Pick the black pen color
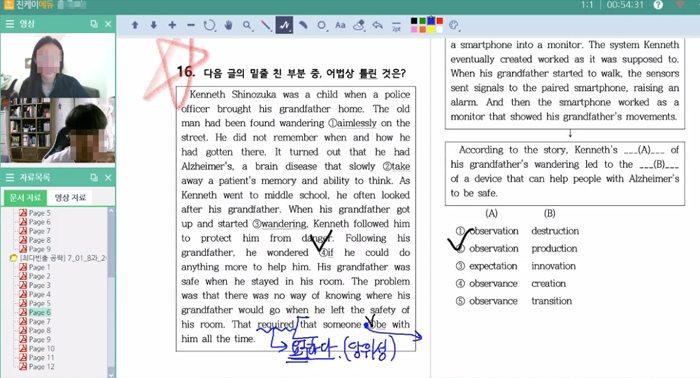 point(414,21)
